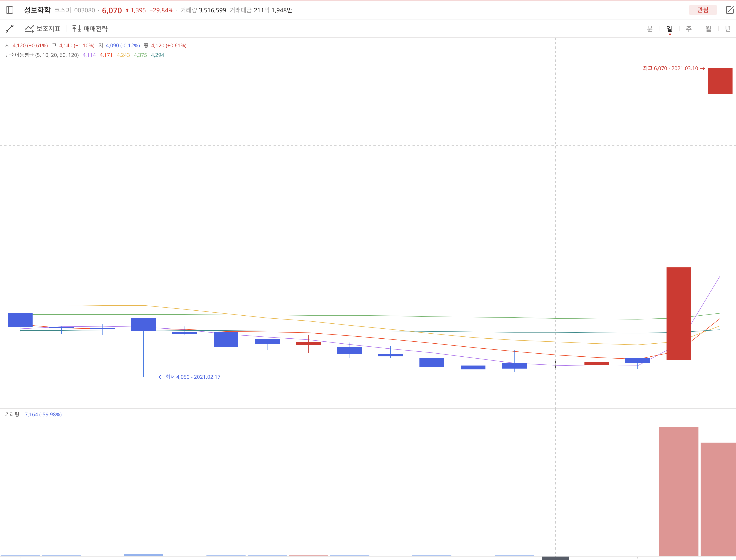The width and height of the screenshot is (736, 560).
Task: Click the 거래량 7,164 volume label
Action: 33,414
